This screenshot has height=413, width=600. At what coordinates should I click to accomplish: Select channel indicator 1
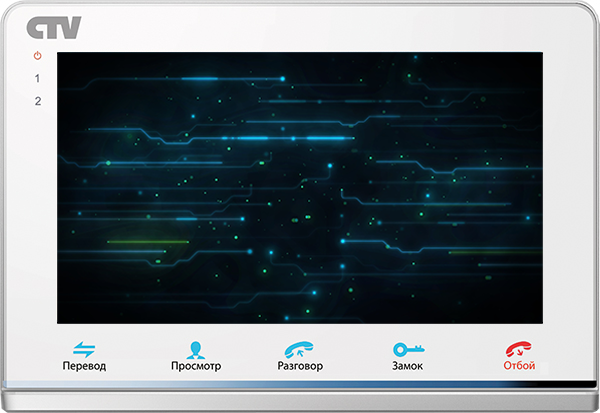(38, 78)
